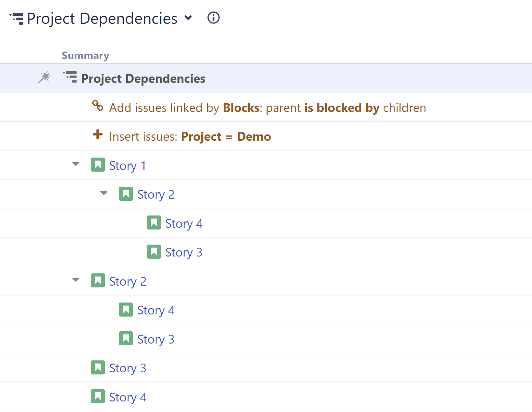Click the plus icon on Insert issues row
The height and width of the screenshot is (412, 532).
pos(97,134)
